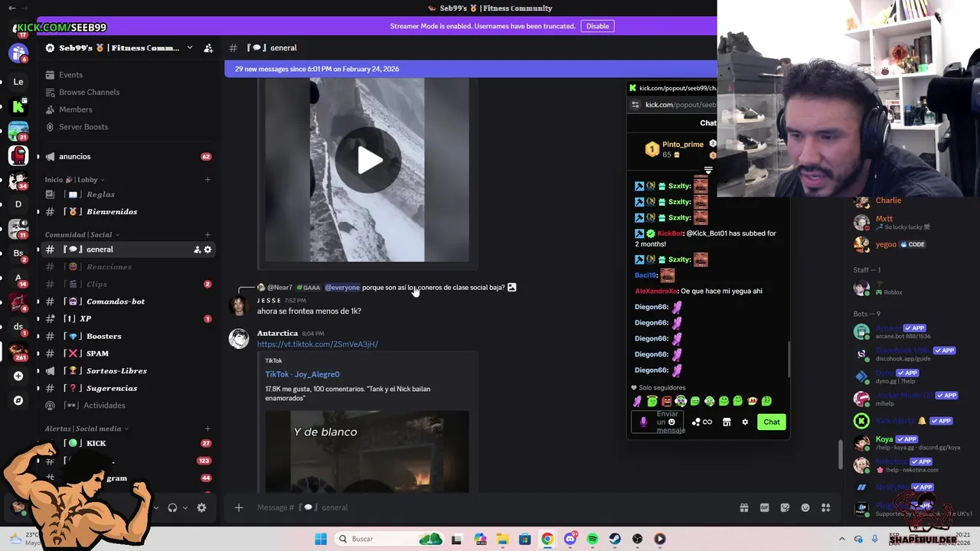Collapse the Alertas | Social media category

tap(87, 429)
